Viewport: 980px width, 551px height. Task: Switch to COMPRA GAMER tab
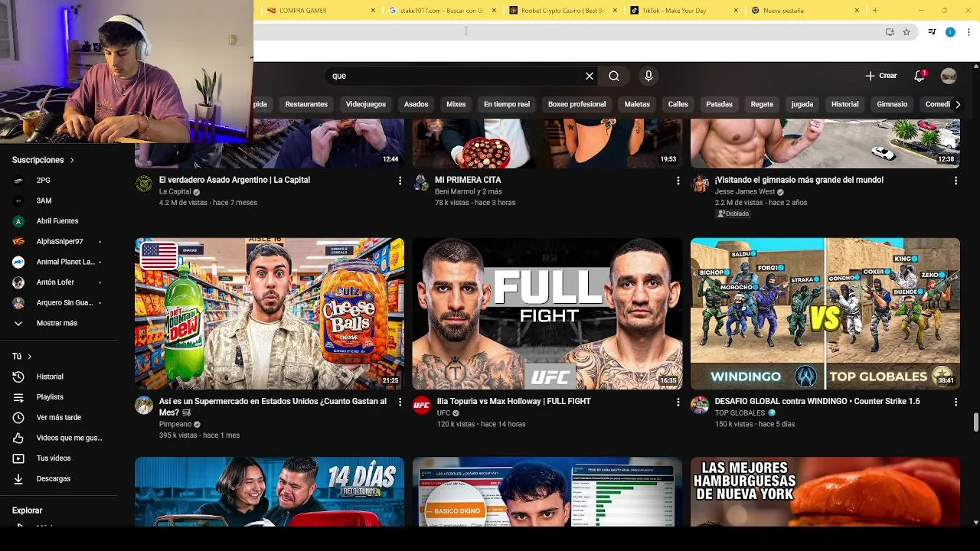[x=322, y=11]
